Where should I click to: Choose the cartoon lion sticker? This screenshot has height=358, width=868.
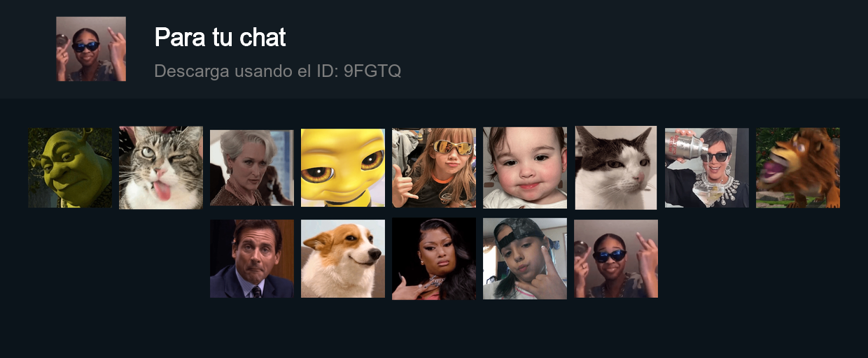[798, 168]
